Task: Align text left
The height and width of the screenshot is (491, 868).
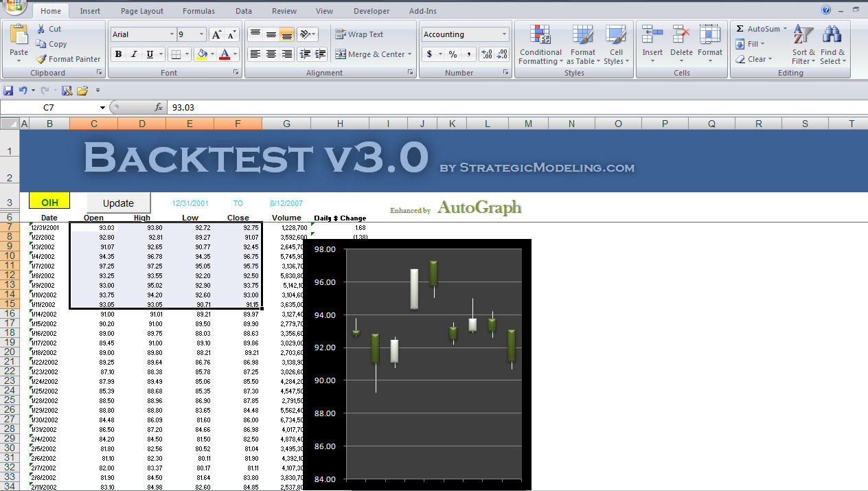Action: (255, 54)
